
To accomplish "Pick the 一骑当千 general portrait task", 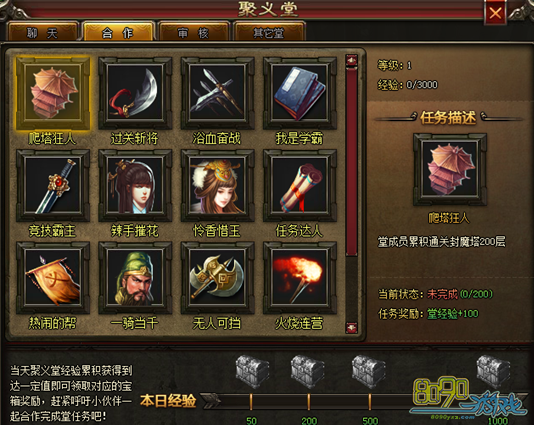I will click(135, 278).
